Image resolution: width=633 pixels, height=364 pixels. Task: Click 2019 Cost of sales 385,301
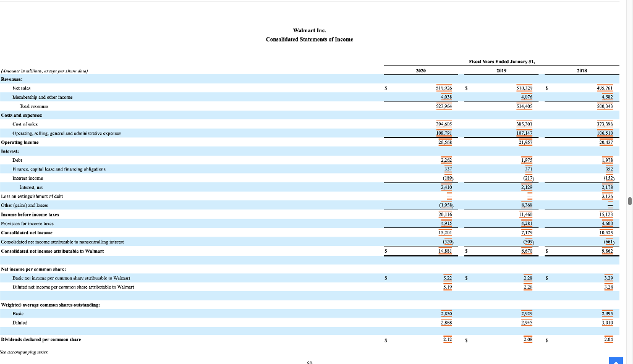[524, 124]
